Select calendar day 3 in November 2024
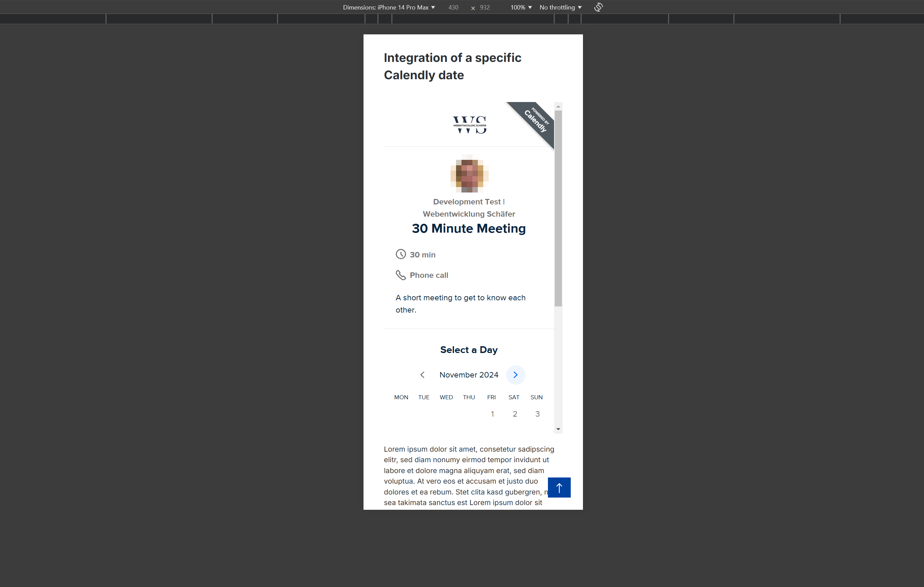The image size is (924, 587). click(537, 414)
